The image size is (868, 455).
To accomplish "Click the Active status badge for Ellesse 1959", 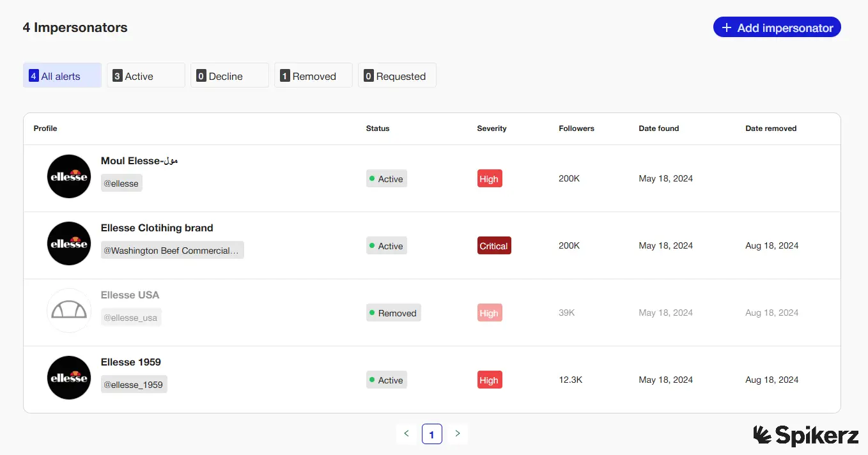I will [x=387, y=380].
